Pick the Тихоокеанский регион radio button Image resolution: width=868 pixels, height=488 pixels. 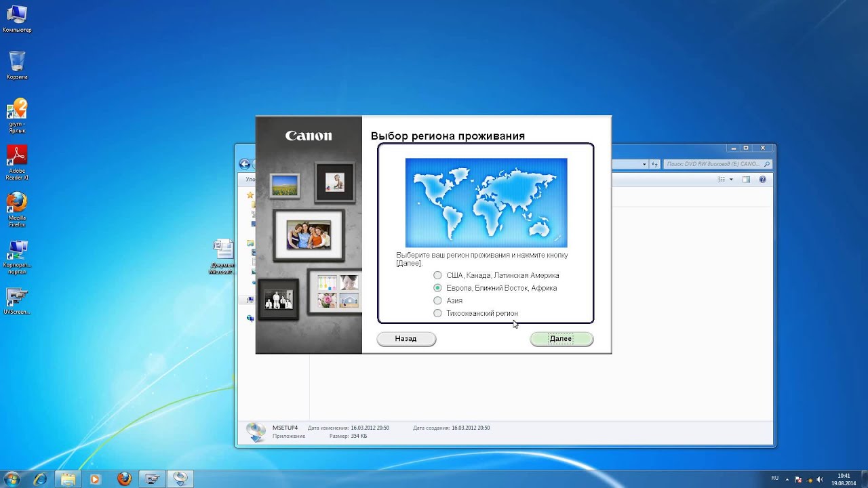[475, 313]
